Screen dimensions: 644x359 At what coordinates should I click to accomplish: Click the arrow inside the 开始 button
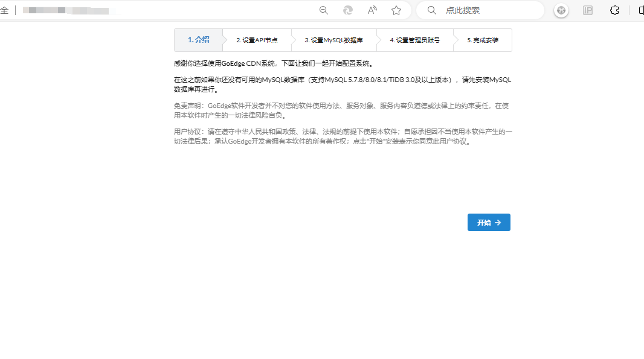[x=497, y=222]
